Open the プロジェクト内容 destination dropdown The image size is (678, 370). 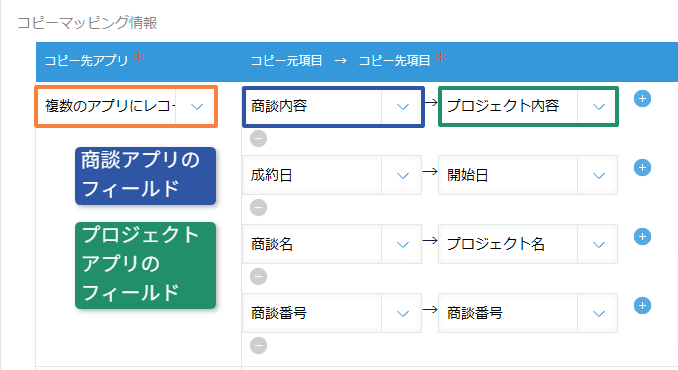point(528,107)
